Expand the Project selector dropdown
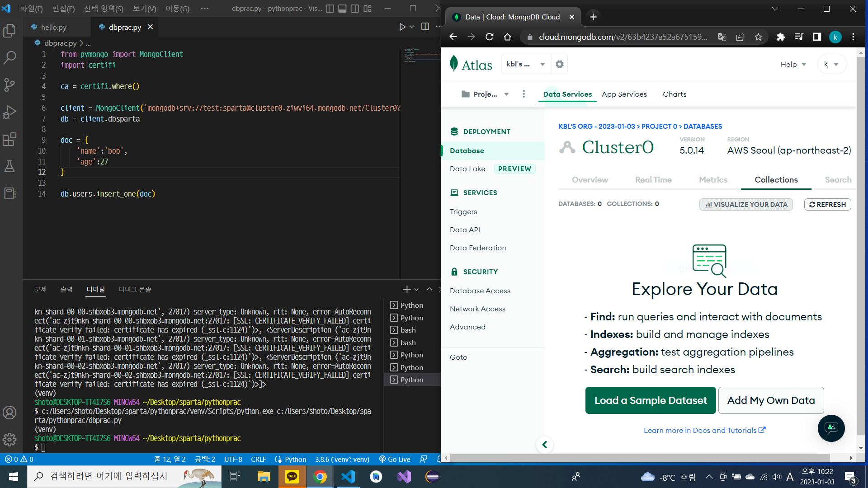Screen dimensions: 868x488 [485, 94]
